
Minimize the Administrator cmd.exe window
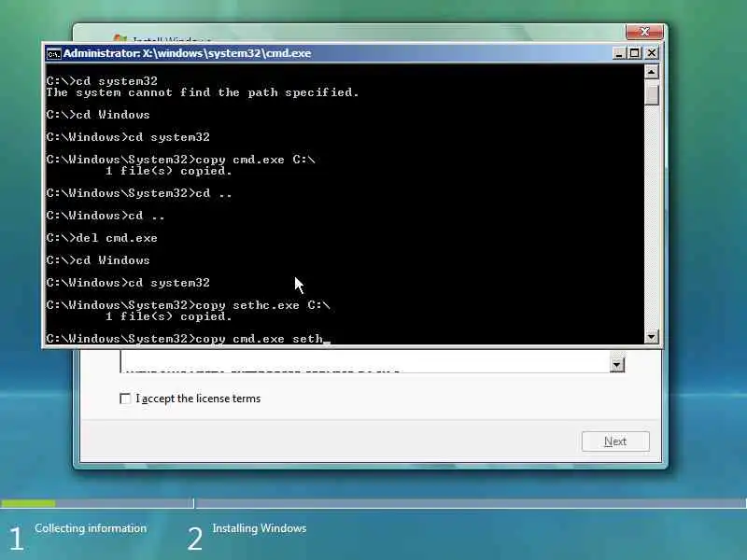pos(618,53)
